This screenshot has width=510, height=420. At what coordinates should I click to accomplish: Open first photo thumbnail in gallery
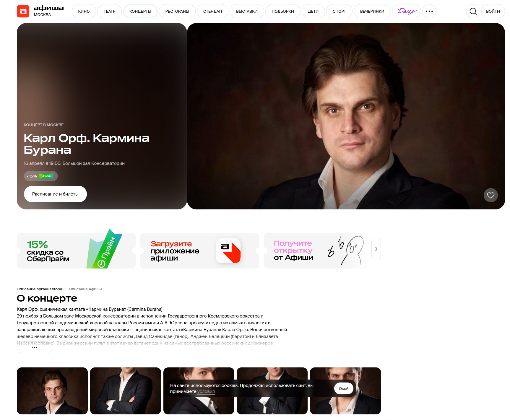point(52,391)
